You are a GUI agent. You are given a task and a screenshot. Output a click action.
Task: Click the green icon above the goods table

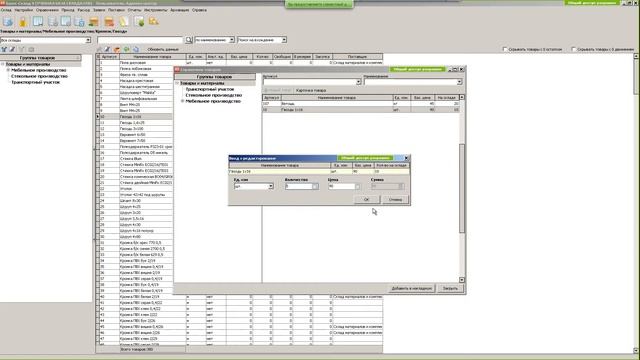coord(127,49)
